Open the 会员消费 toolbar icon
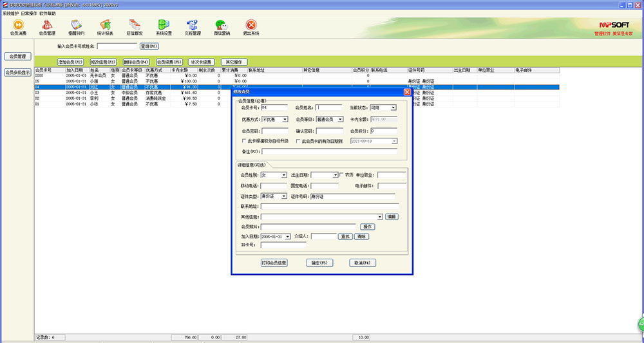The width and height of the screenshot is (644, 343). point(18,26)
